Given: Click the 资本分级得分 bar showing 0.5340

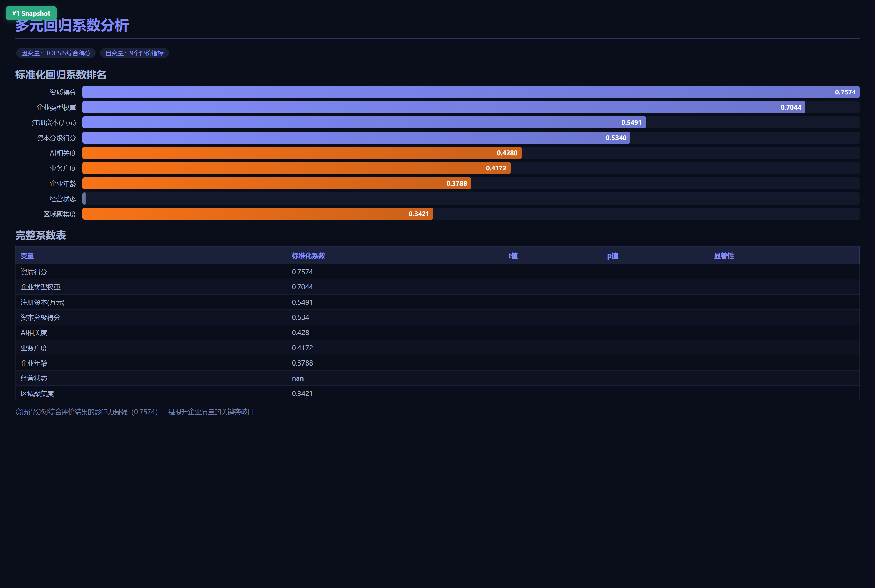Looking at the screenshot, I should [x=356, y=138].
